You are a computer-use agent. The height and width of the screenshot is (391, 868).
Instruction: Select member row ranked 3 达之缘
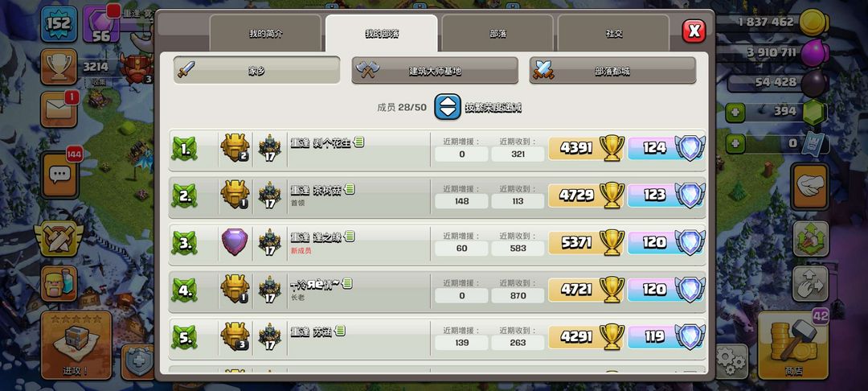click(x=437, y=243)
